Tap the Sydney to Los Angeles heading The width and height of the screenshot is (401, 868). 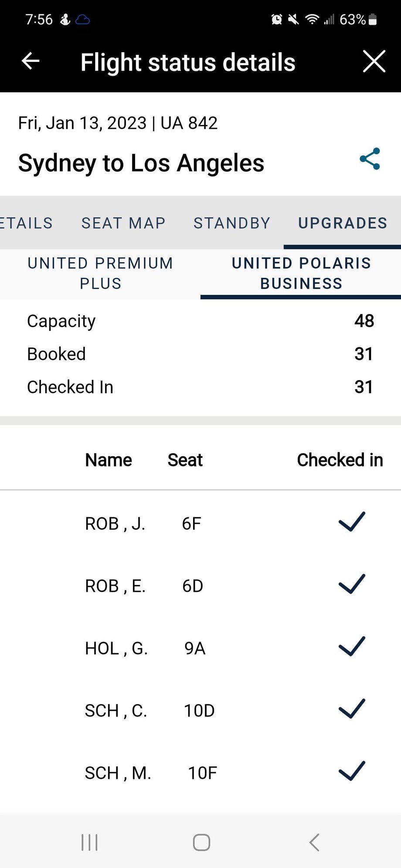coord(141,163)
